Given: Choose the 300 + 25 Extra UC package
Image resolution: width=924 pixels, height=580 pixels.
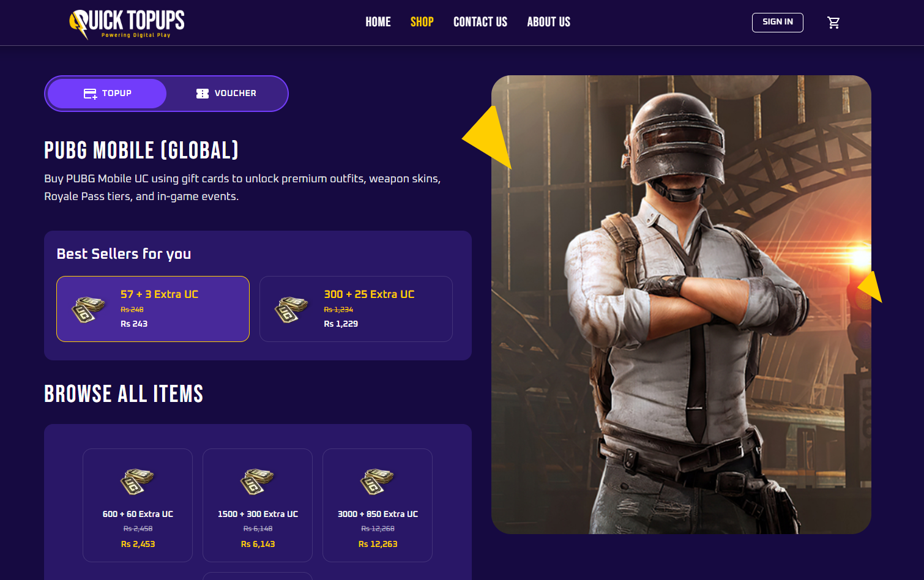Looking at the screenshot, I should 356,309.
